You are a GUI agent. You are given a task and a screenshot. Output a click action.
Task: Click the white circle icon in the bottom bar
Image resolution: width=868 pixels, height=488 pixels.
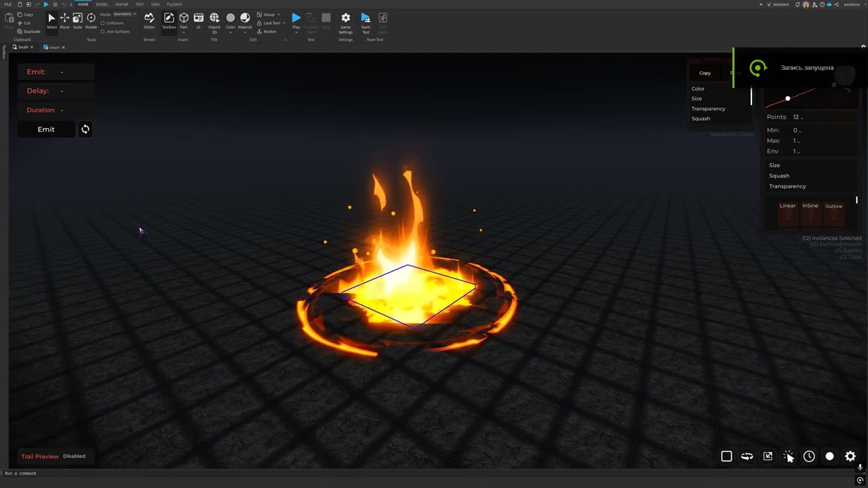pyautogui.click(x=829, y=456)
